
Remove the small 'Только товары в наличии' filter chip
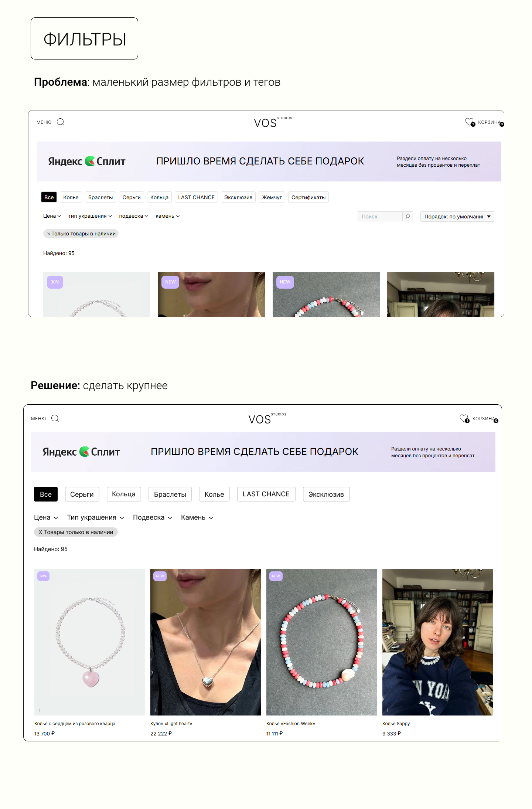pos(49,234)
